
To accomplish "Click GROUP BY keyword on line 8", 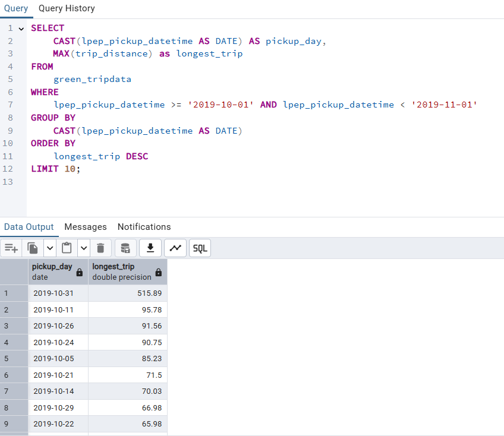I will 53,118.
